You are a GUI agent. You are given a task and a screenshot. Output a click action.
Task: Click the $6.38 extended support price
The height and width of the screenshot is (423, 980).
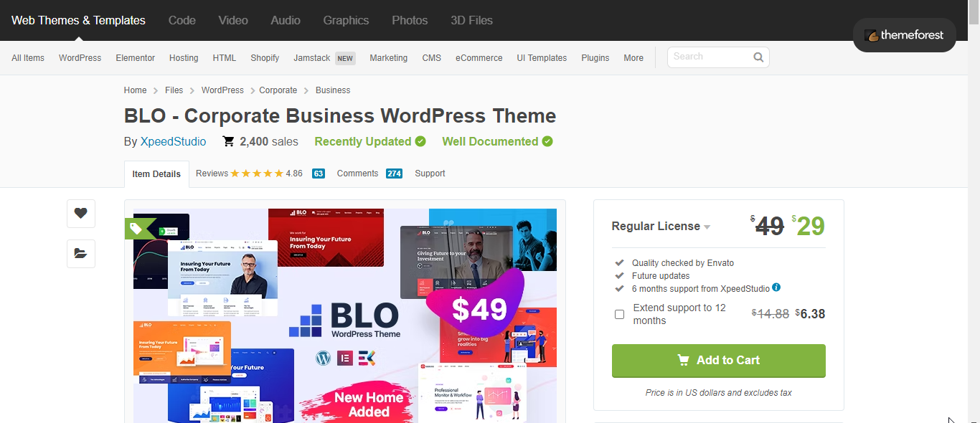(x=810, y=314)
